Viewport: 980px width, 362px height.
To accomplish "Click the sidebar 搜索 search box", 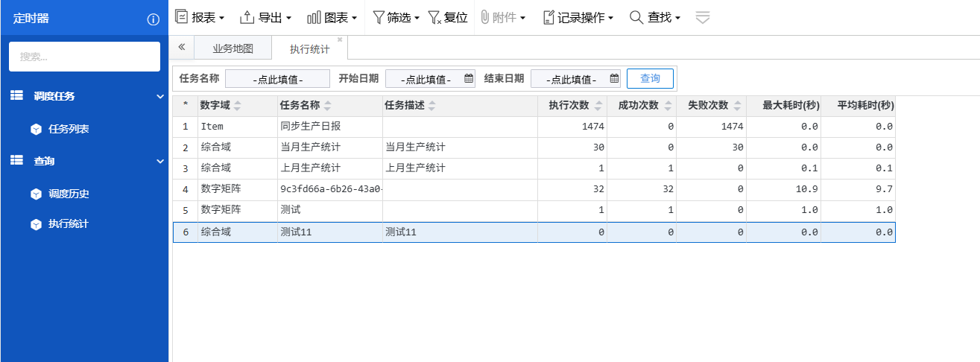I will pyautogui.click(x=84, y=57).
